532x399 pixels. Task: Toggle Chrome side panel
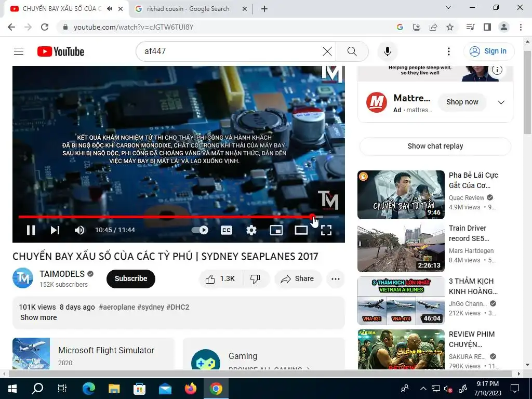tap(487, 27)
